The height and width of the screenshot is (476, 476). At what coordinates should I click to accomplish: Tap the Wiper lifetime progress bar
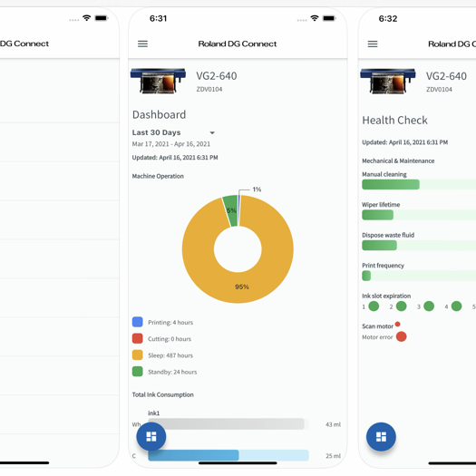tap(419, 215)
